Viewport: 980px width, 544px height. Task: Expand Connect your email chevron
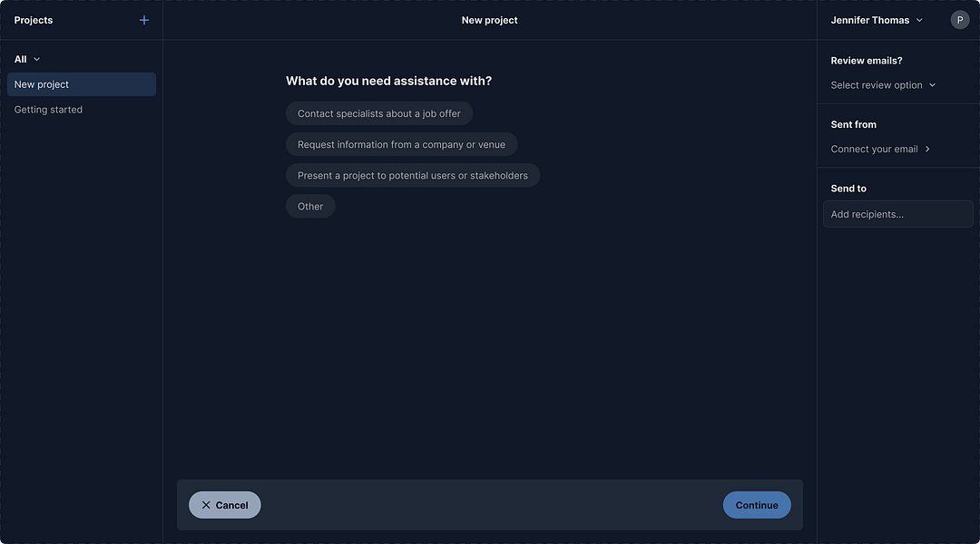[927, 149]
